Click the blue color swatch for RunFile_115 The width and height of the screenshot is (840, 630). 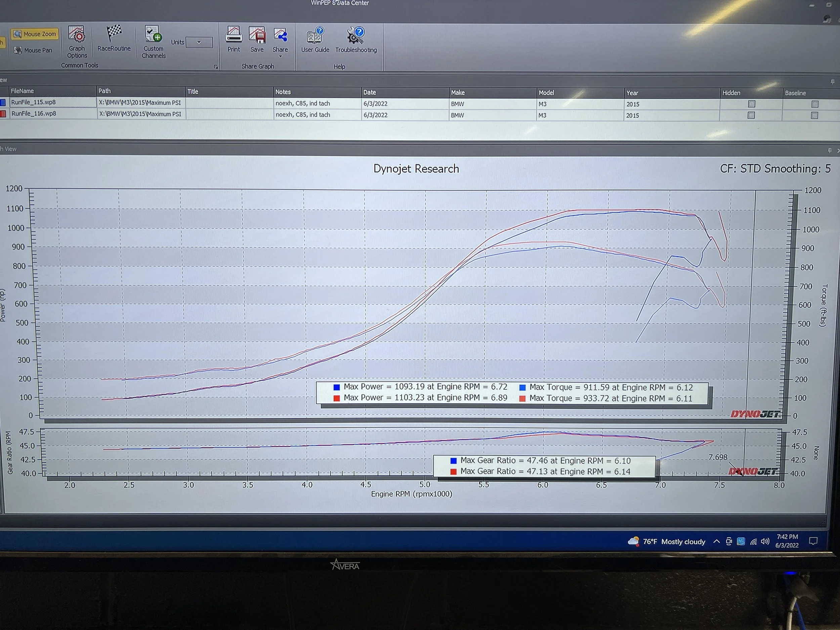coord(3,102)
